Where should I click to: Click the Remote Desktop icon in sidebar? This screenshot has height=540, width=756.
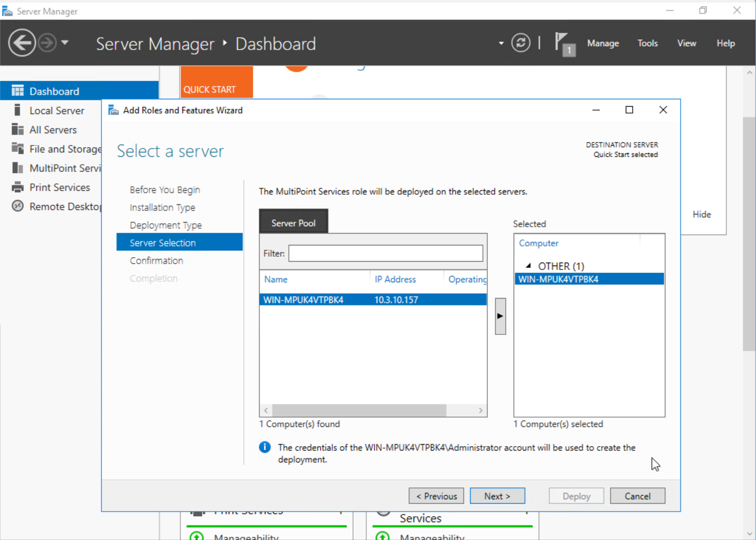click(18, 206)
